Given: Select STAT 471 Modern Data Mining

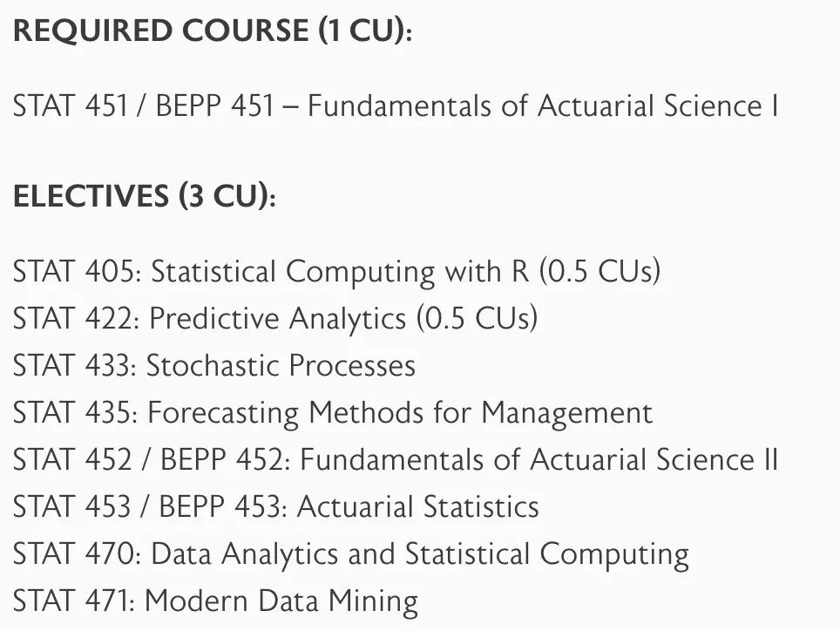Looking at the screenshot, I should point(215,600).
